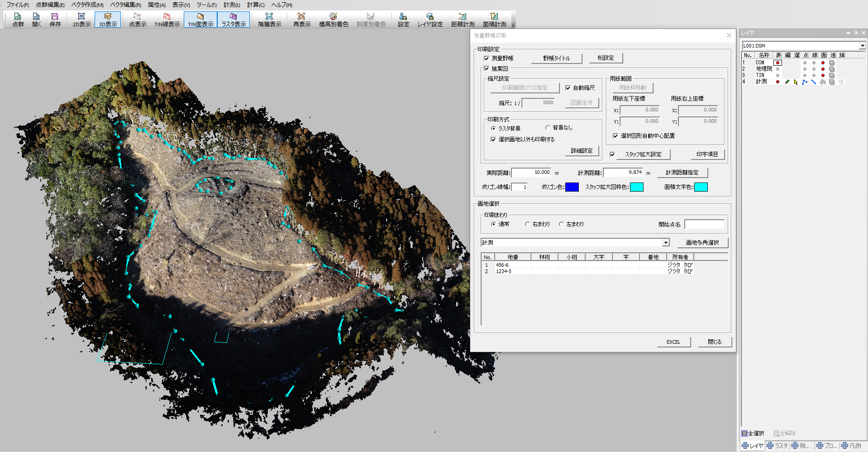Screen dimensions: 868x452
Task: Open the 属性(A) menu
Action: click(157, 5)
